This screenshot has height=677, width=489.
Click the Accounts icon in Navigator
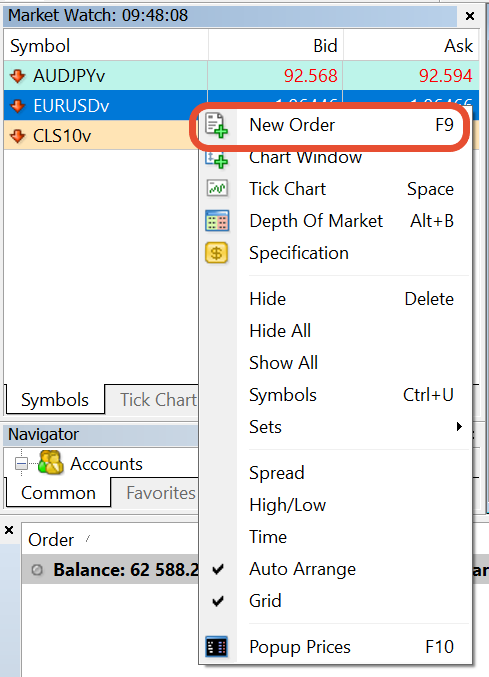pyautogui.click(x=51, y=463)
